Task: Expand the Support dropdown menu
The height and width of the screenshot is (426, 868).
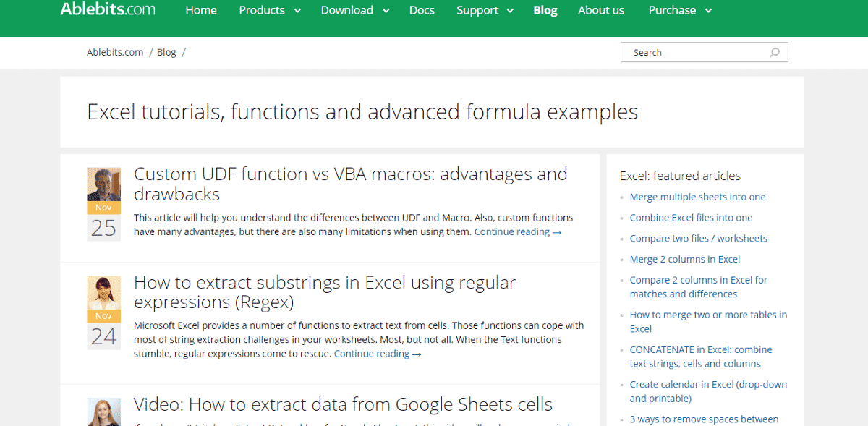Action: pyautogui.click(x=484, y=10)
